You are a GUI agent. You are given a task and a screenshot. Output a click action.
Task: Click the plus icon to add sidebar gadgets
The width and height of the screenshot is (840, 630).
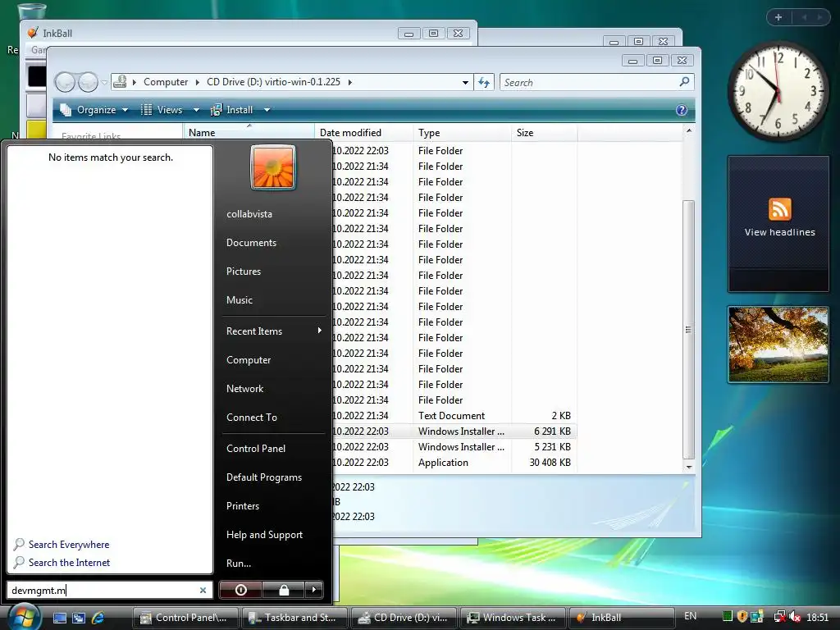click(x=778, y=17)
